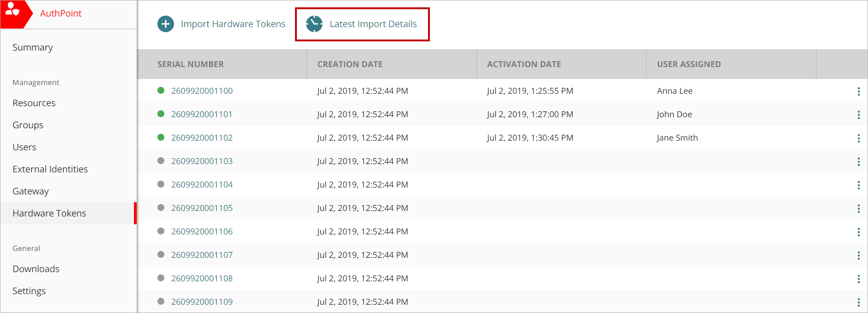
Task: Expand the actions menu for token 2609920001109
Action: click(858, 302)
